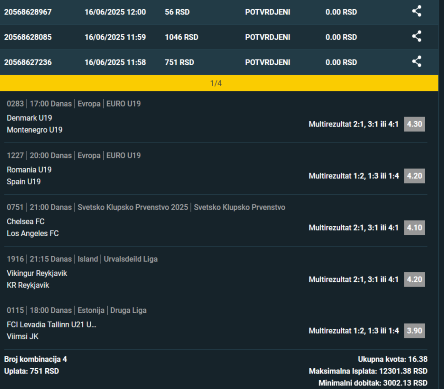Viewport: 444px width, 389px height.
Task: Select the 3.90 odds for Viimsi JK
Action: [414, 331]
